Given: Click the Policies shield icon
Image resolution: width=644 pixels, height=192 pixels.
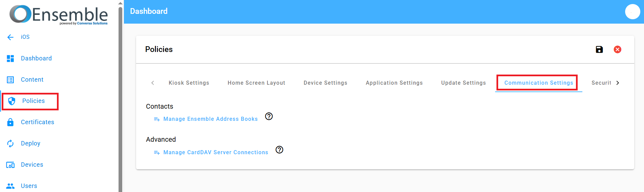Looking at the screenshot, I should pos(12,101).
